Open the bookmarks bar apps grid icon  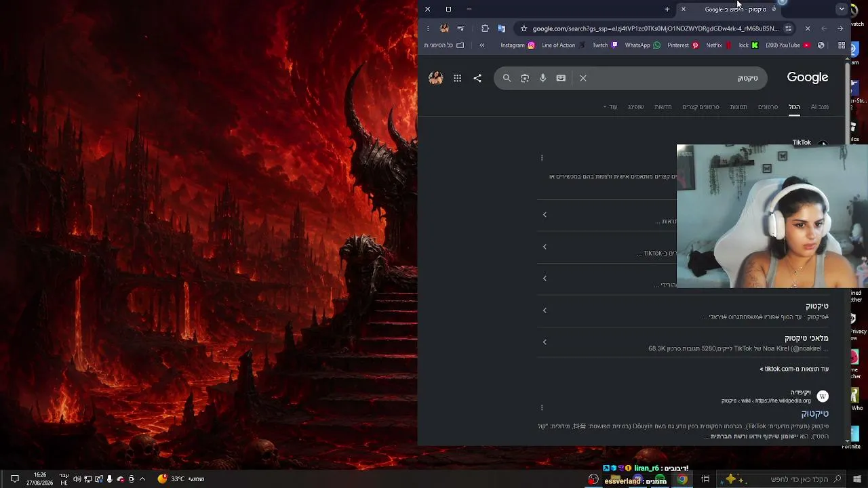pyautogui.click(x=842, y=45)
